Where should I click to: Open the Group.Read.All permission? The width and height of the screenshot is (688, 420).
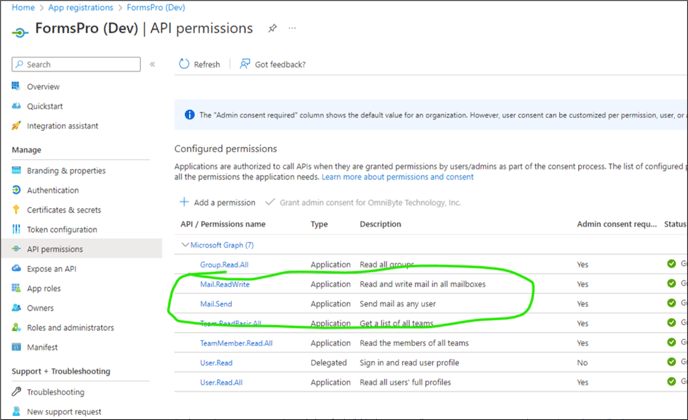224,265
